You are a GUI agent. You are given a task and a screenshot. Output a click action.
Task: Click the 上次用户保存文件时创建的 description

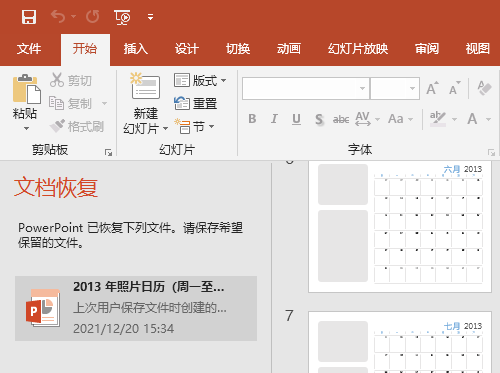[x=150, y=308]
